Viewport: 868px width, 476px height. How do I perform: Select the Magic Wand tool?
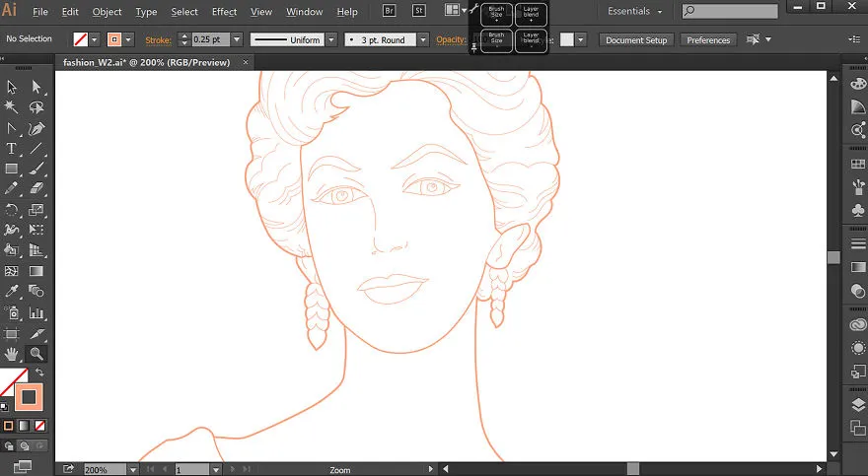click(x=12, y=107)
